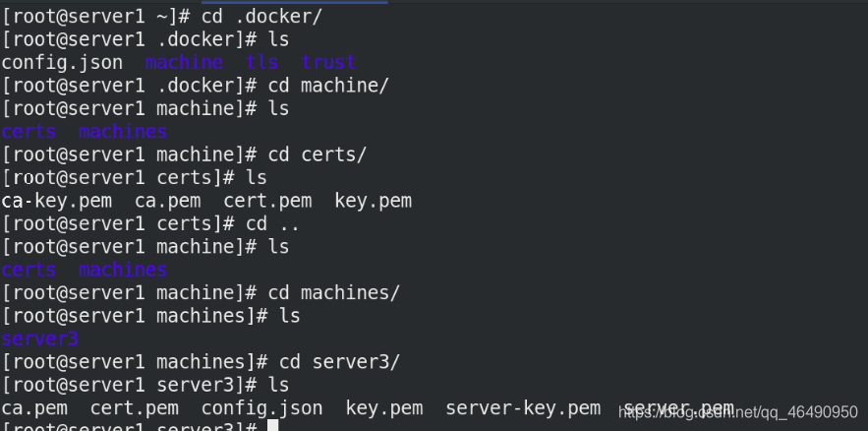Click the config.json file in the server3 listing
The height and width of the screenshot is (431, 868).
(x=261, y=408)
